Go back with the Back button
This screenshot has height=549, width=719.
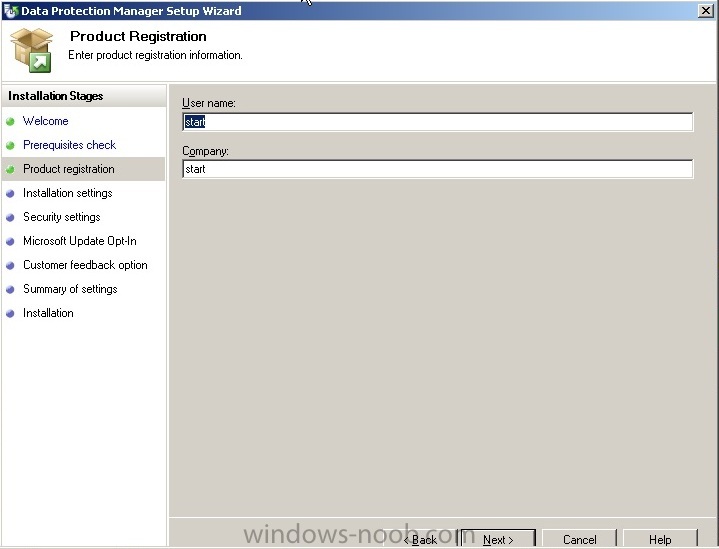pos(420,539)
